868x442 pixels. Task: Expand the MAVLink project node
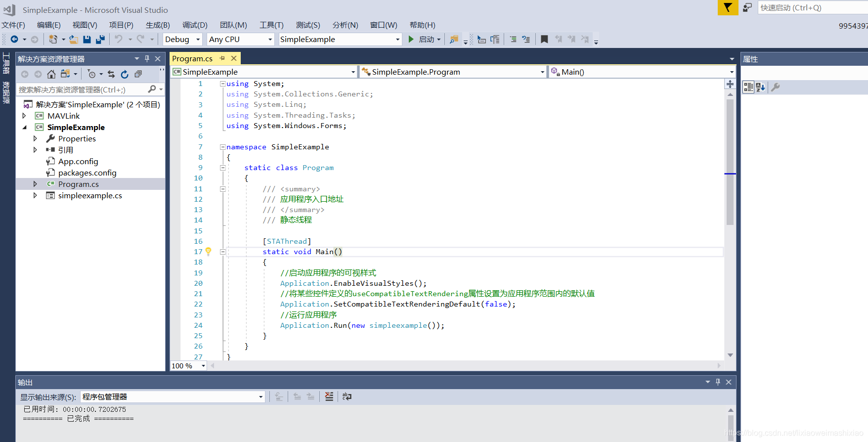[x=24, y=116]
